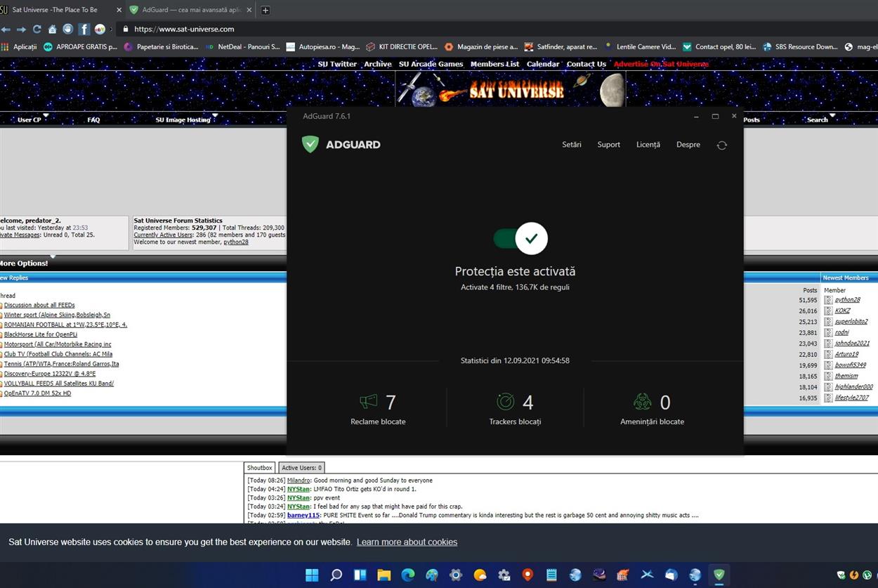Image resolution: width=878 pixels, height=588 pixels.
Task: Expand More Options section
Action: click(24, 263)
